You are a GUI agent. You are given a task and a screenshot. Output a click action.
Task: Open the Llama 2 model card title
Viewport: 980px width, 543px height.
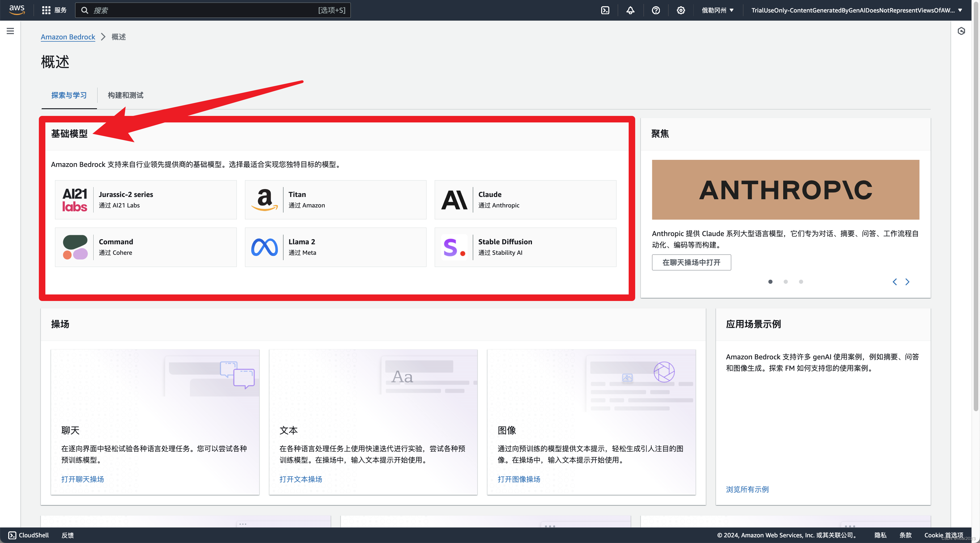point(302,242)
